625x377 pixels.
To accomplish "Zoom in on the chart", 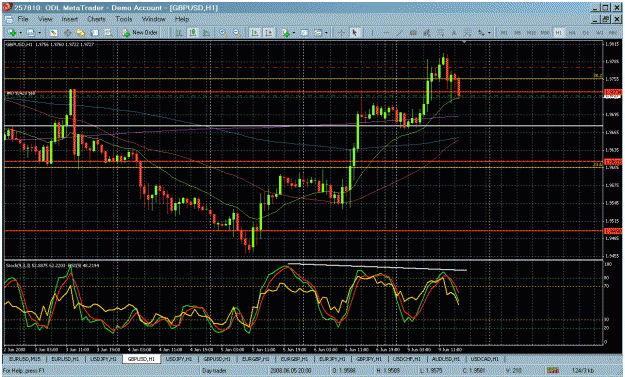I will tap(223, 33).
